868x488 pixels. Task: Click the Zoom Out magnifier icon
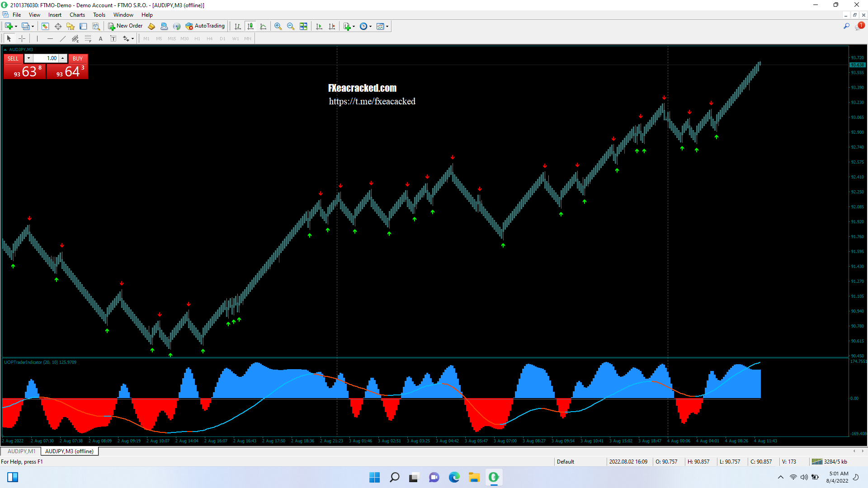[290, 26]
